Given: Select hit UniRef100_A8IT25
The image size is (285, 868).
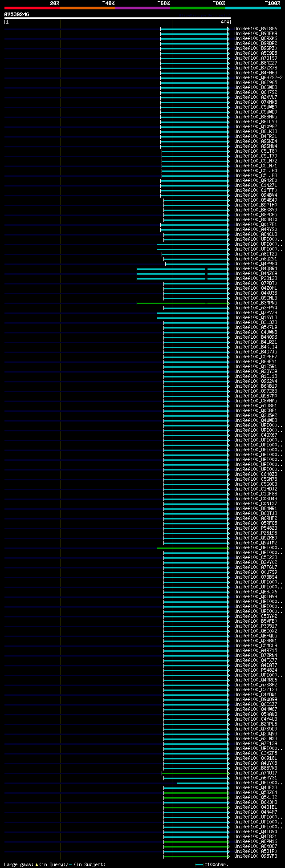Looking at the screenshot, I should [x=256, y=254].
